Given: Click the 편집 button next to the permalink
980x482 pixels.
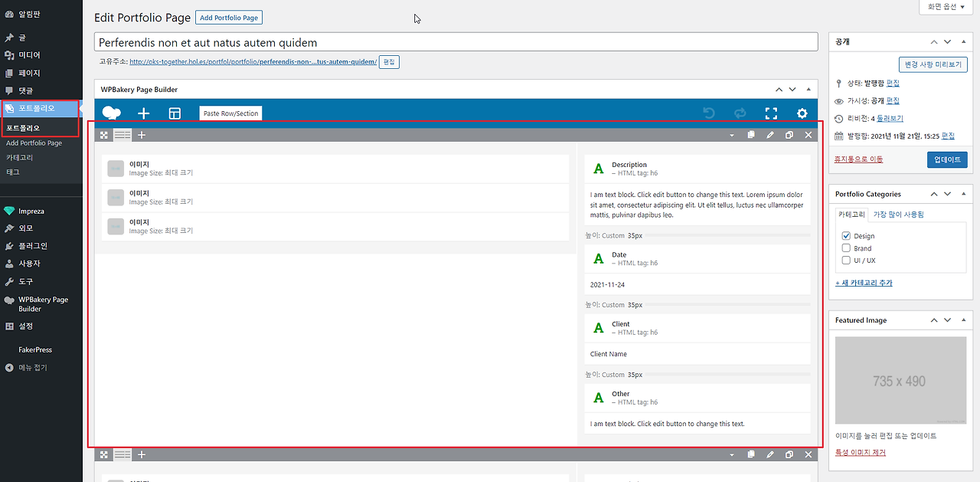Looking at the screenshot, I should point(390,62).
